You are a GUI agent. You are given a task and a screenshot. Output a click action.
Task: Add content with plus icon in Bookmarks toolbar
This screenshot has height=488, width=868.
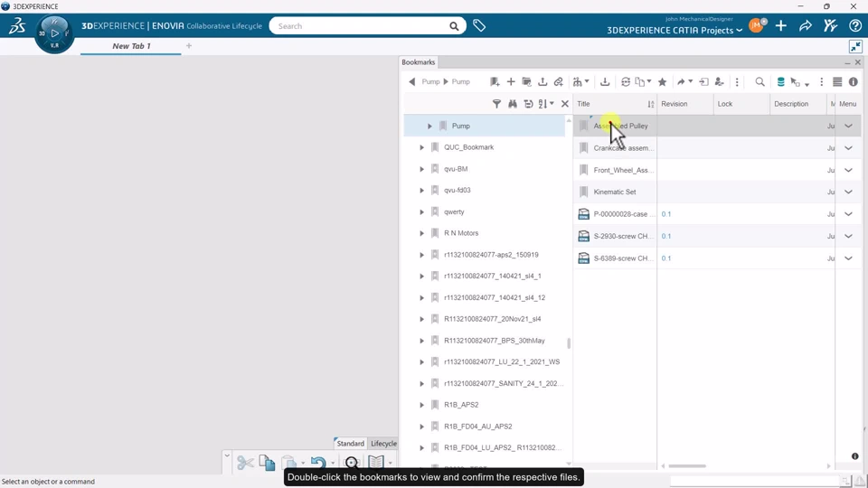pyautogui.click(x=510, y=82)
